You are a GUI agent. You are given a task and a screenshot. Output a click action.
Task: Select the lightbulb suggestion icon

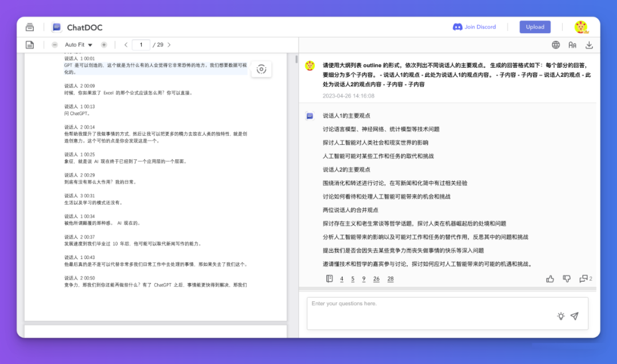click(x=560, y=316)
